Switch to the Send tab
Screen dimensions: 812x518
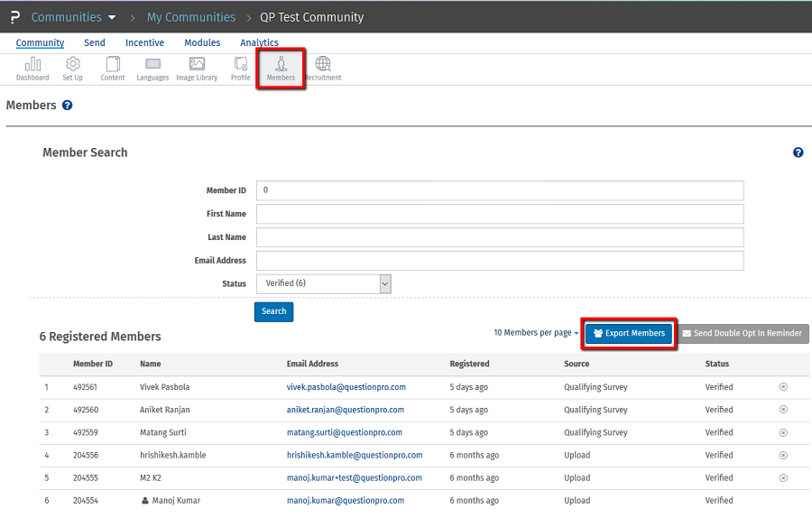[95, 42]
